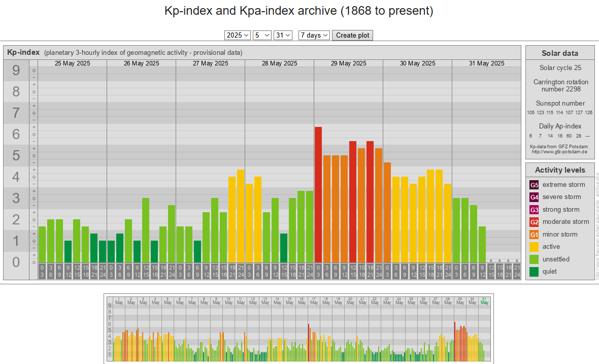The width and height of the screenshot is (599, 364).
Task: Select the 'moderate storm' legend label
Action: point(566,222)
